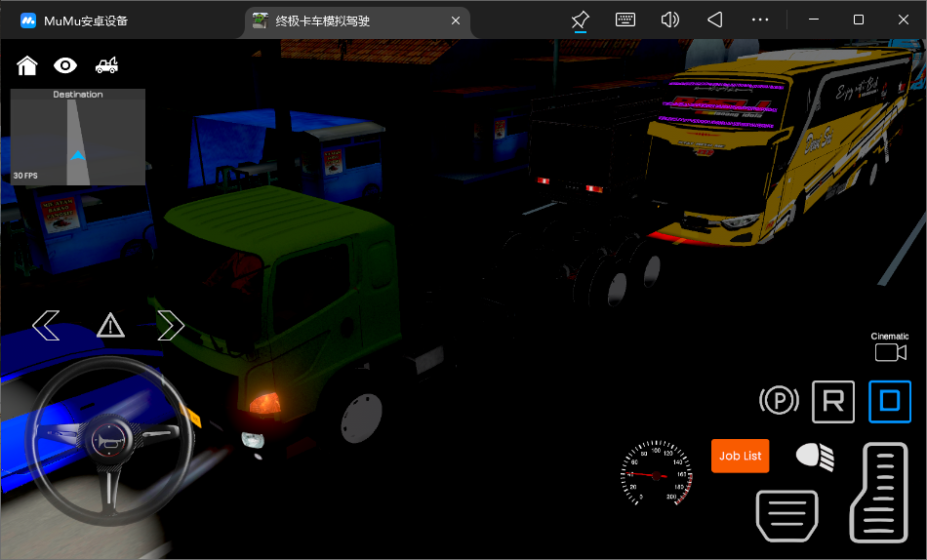Select the Drive gear button
Viewport: 927px width, 560px height.
(x=889, y=401)
